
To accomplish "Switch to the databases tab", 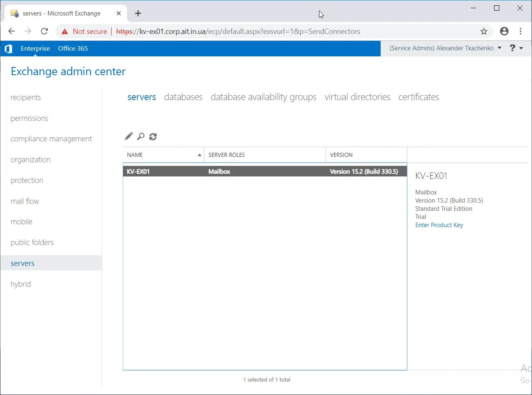I will tap(183, 97).
